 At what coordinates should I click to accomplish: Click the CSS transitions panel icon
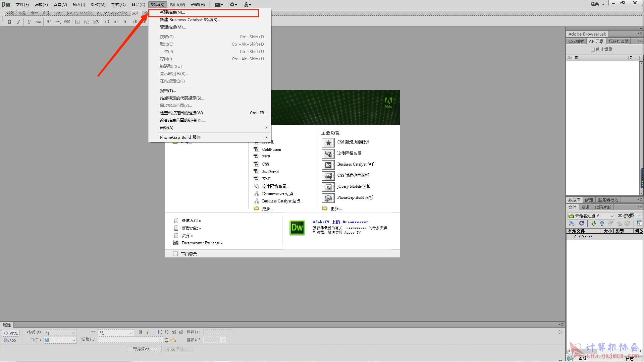coord(328,176)
